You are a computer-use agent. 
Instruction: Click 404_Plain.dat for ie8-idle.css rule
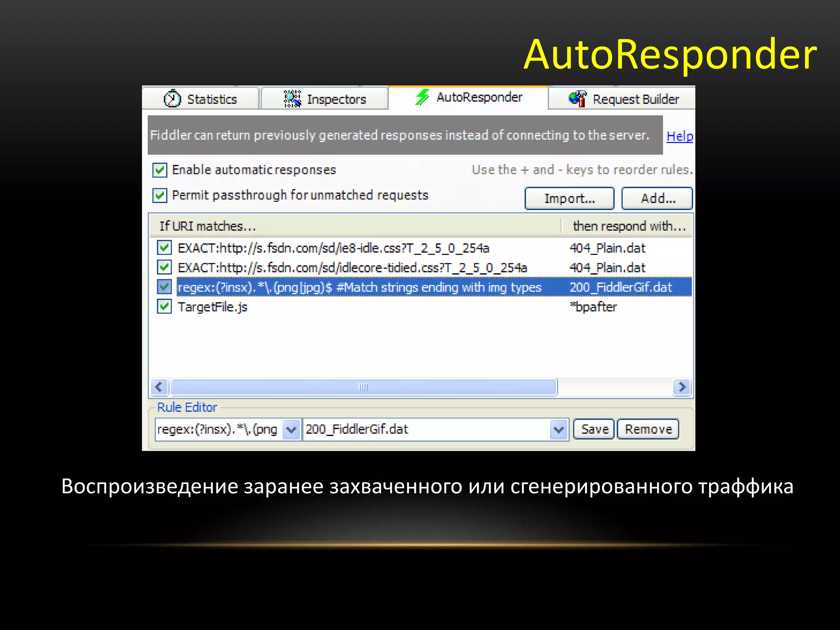[x=607, y=248]
